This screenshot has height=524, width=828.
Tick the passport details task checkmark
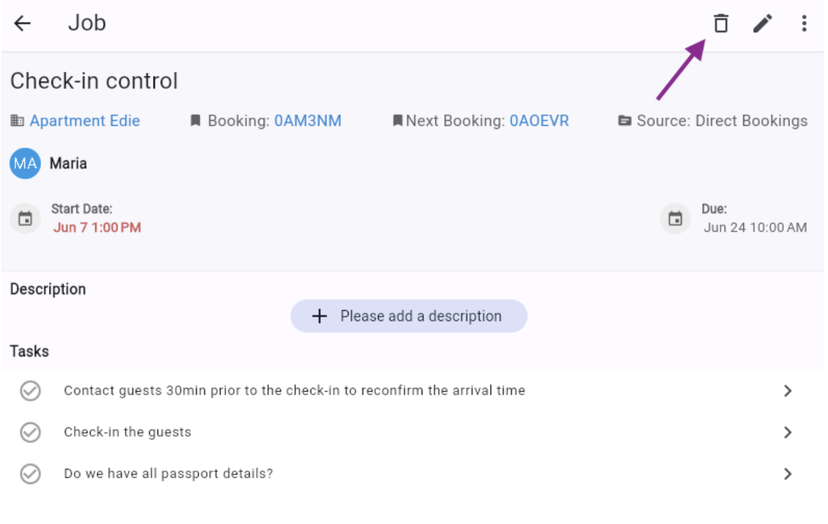31,474
